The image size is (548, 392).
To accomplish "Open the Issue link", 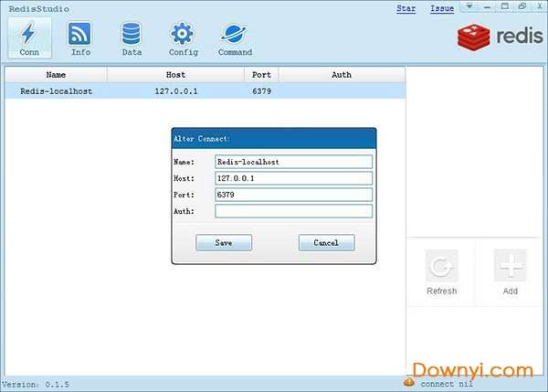I will point(442,8).
